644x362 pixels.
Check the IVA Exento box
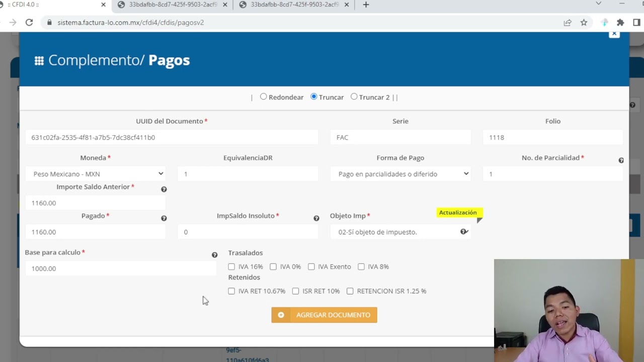tap(311, 267)
